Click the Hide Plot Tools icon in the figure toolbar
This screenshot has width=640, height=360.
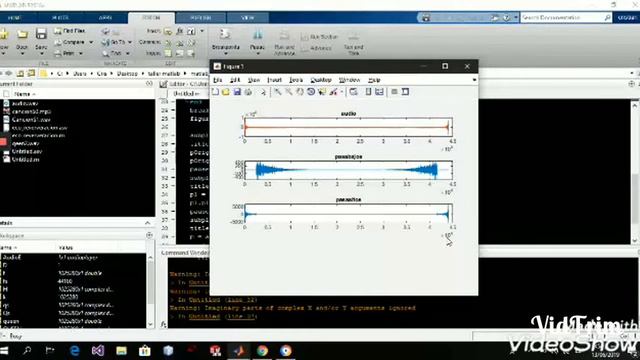394,92
